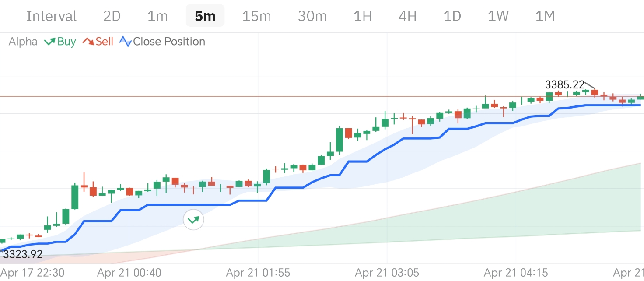Switch chart to 15m interval
This screenshot has height=281, width=644.
tap(256, 16)
